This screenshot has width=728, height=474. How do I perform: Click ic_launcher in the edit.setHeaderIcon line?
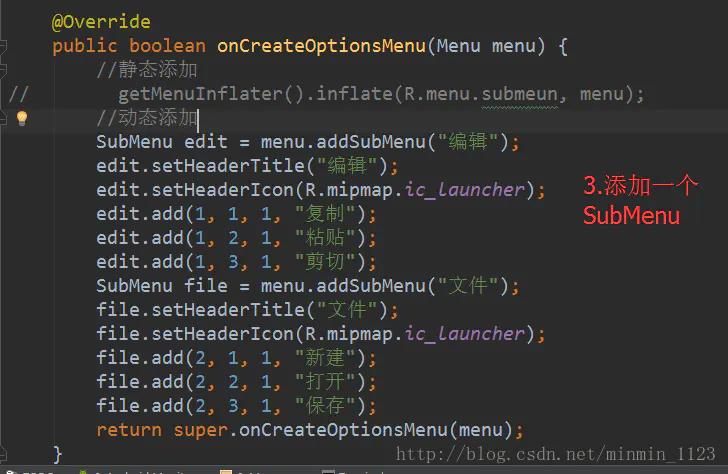click(x=464, y=190)
